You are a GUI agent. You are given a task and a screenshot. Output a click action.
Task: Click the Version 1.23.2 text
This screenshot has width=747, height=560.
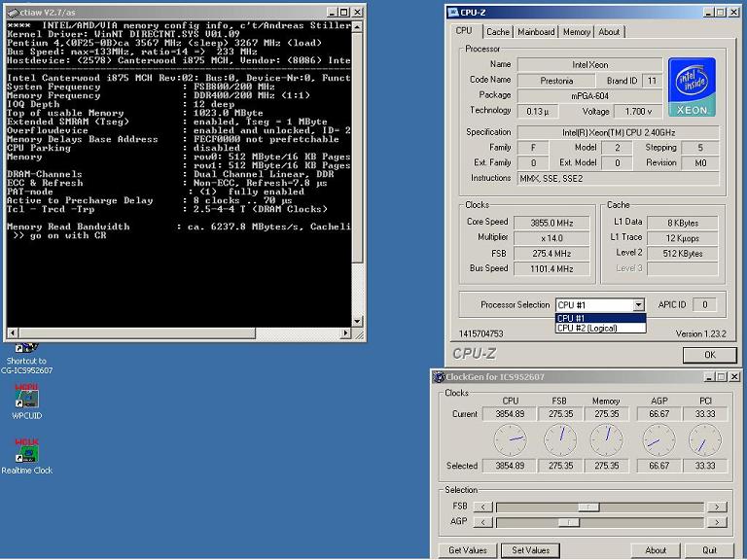pos(700,334)
